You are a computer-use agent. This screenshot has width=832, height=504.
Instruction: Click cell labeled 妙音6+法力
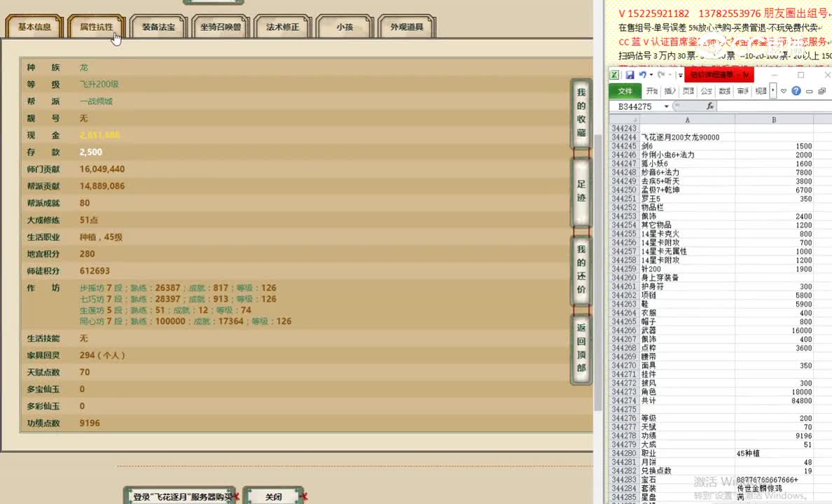pos(687,172)
